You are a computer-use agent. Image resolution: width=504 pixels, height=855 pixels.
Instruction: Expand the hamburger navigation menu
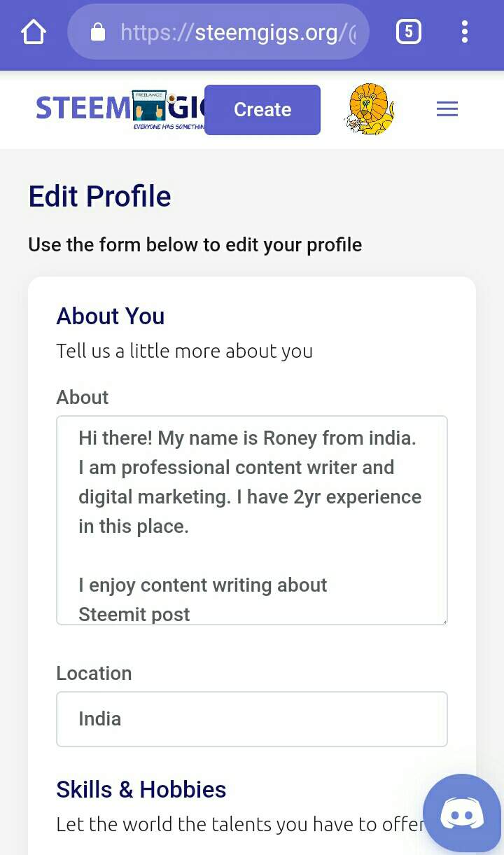click(447, 109)
